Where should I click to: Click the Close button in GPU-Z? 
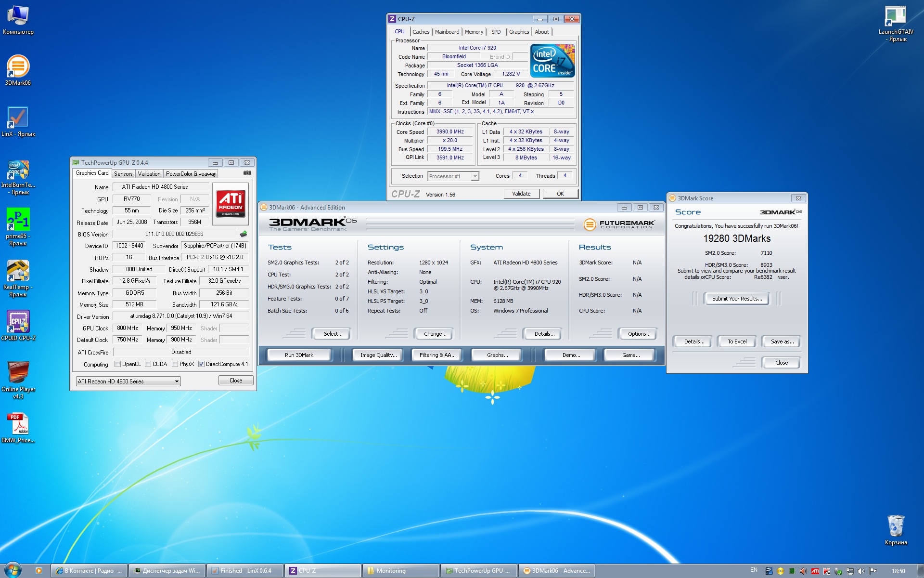tap(236, 381)
